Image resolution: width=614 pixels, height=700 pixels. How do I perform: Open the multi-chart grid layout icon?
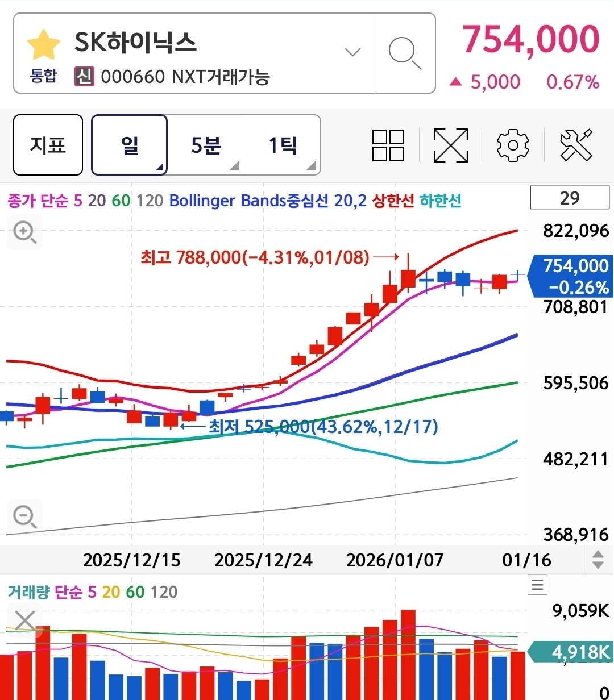[x=388, y=145]
